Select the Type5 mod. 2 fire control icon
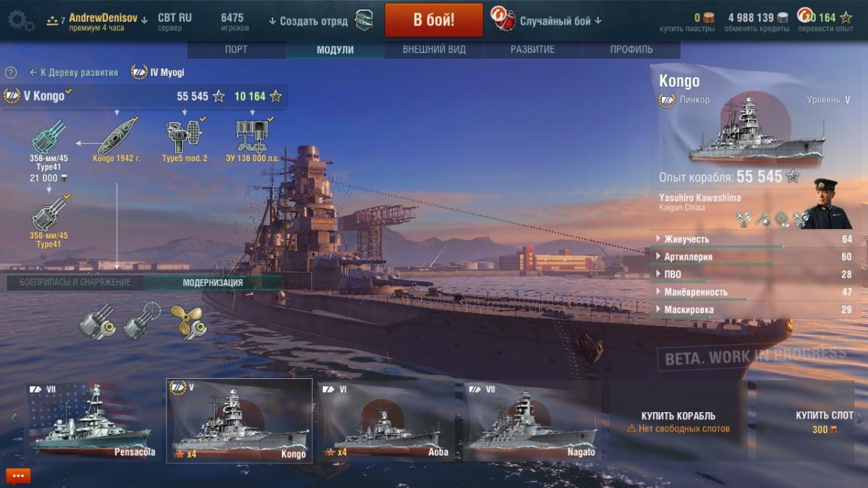 pyautogui.click(x=184, y=134)
